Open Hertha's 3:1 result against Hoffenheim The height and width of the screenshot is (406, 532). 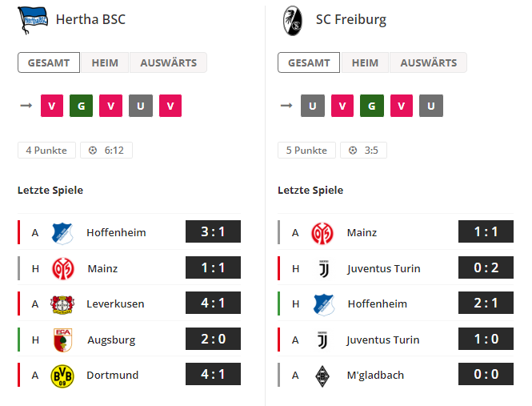pyautogui.click(x=213, y=231)
